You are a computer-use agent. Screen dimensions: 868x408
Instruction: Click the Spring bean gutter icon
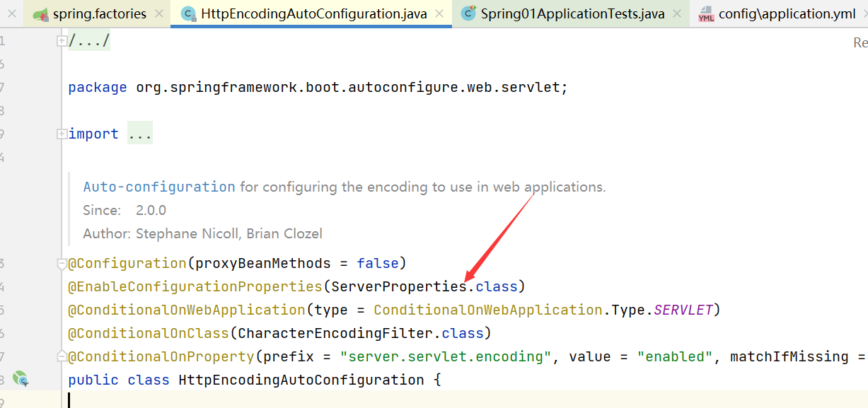[x=21, y=380]
